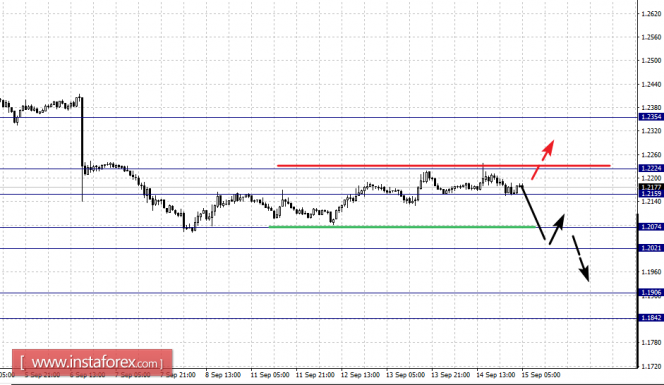Click the black downward dashed arrow
The image size is (664, 385).
pos(581,258)
